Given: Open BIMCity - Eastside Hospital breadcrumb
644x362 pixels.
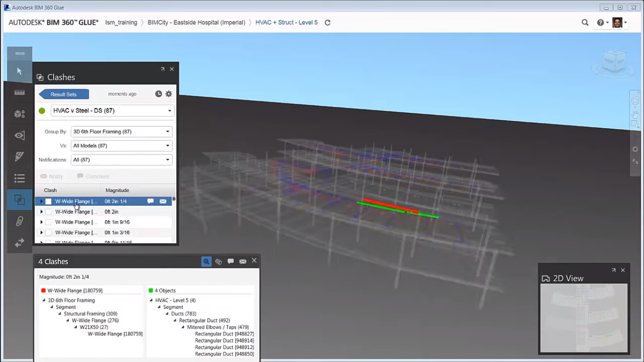Looking at the screenshot, I should tap(197, 23).
